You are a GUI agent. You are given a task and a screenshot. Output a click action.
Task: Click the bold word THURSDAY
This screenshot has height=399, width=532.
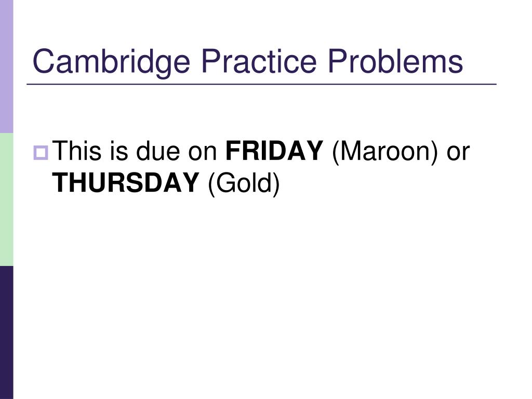coord(125,182)
